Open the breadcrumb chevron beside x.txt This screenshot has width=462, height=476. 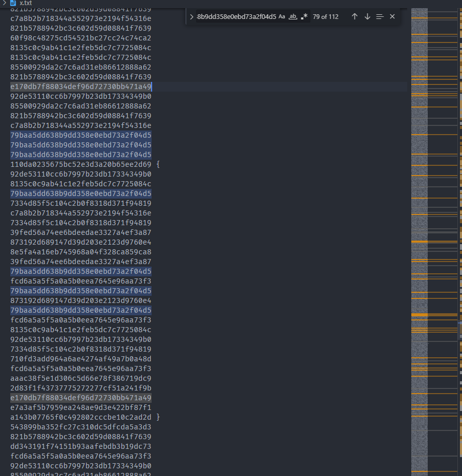pos(5,3)
